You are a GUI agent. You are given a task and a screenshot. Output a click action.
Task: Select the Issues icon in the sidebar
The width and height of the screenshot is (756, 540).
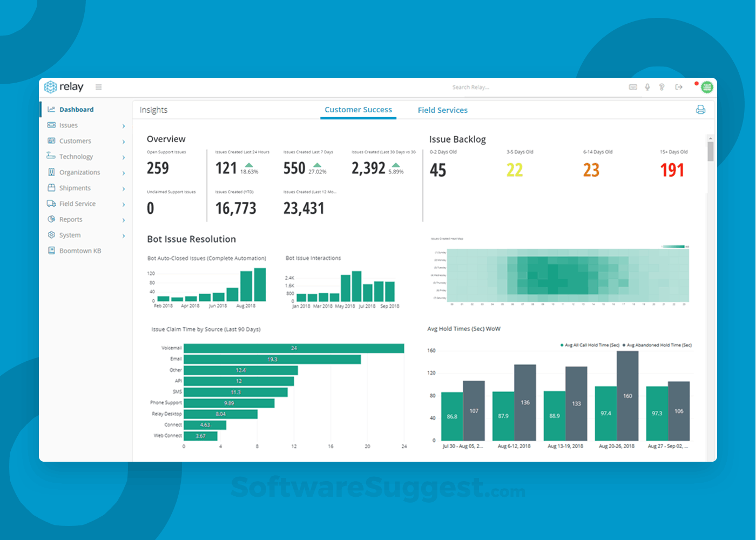tap(51, 125)
